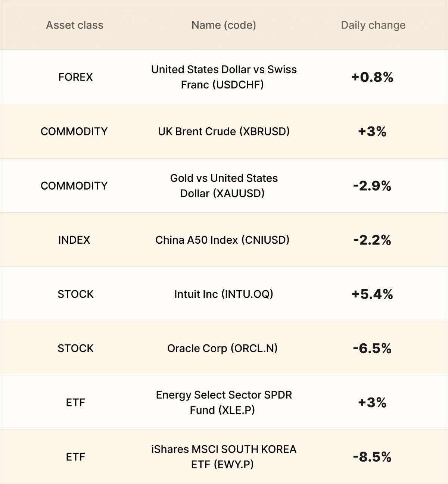Image resolution: width=448 pixels, height=484 pixels.
Task: Open Intuit Inc (INTU.OQ) entry
Action: [224, 294]
